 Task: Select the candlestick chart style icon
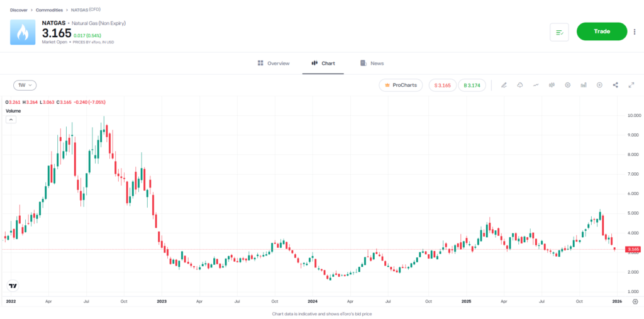point(552,85)
